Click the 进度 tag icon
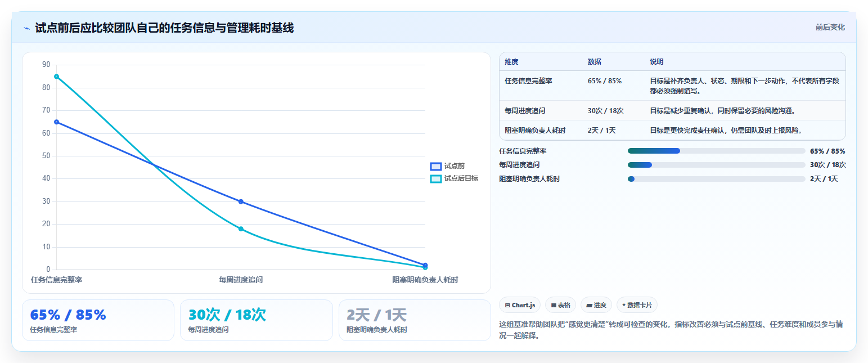Image resolution: width=868 pixels, height=363 pixels. (x=589, y=305)
